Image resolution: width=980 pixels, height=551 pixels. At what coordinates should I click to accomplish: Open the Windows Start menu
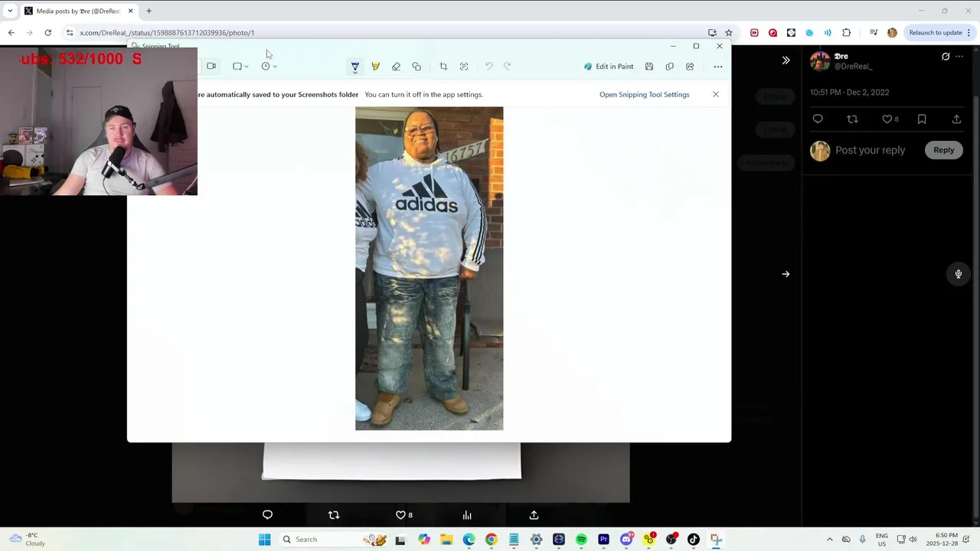[x=264, y=540]
